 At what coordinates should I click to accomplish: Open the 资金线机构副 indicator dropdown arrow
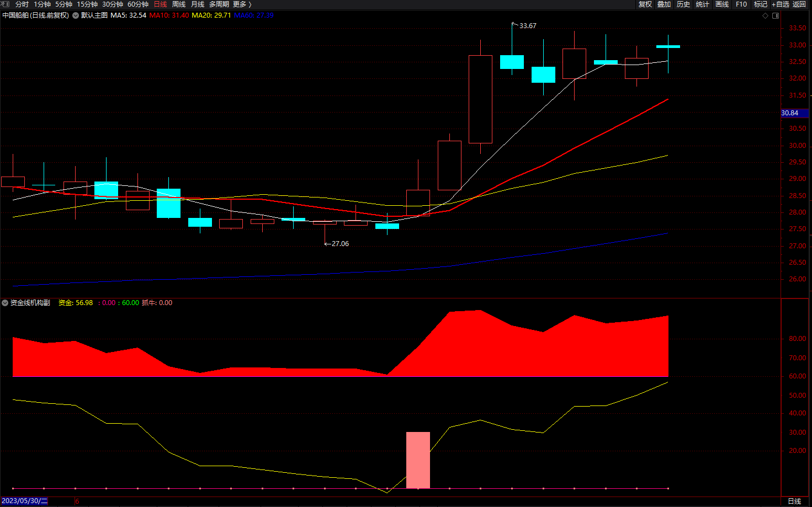pyautogui.click(x=5, y=303)
